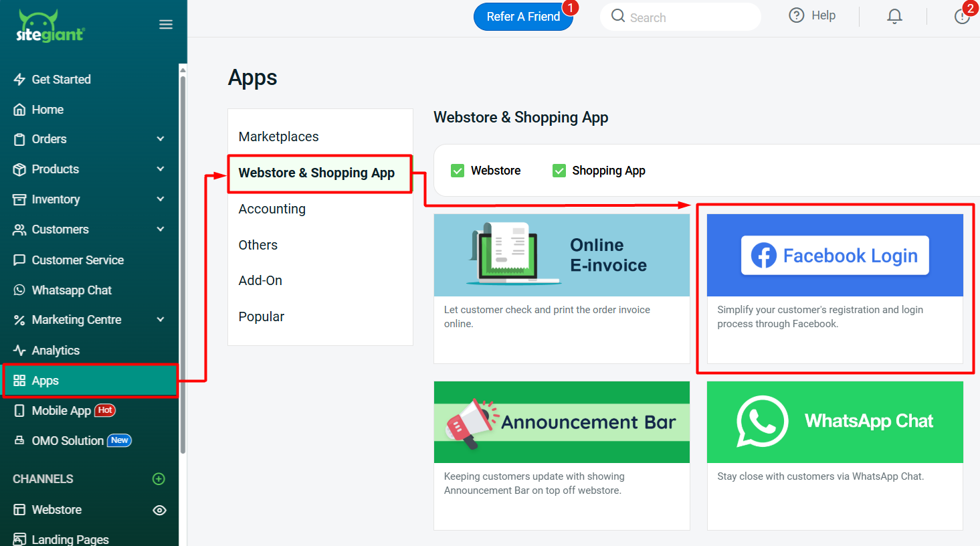
Task: Select the Home sidebar icon
Action: 18,109
